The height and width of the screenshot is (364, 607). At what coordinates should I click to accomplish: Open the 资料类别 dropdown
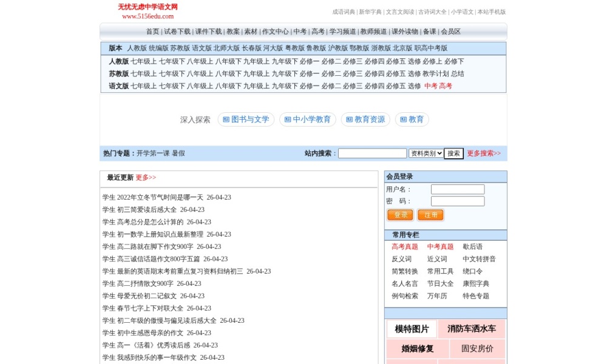coord(426,153)
